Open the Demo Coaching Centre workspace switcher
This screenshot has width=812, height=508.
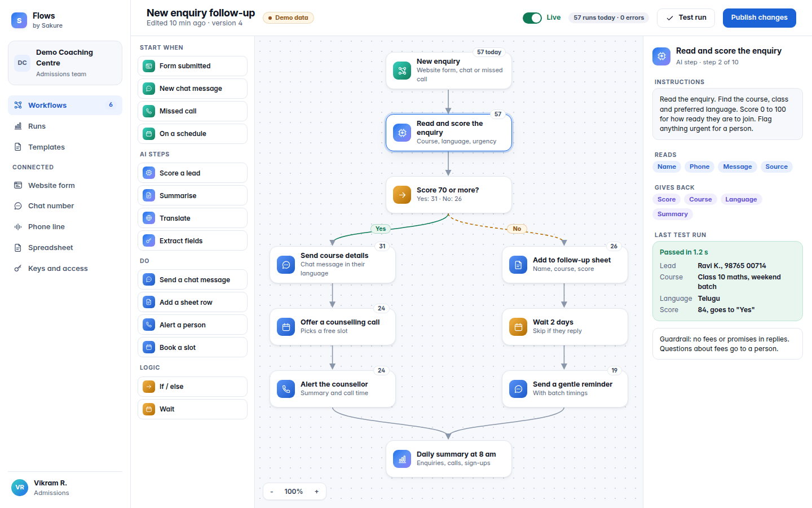[x=65, y=63]
